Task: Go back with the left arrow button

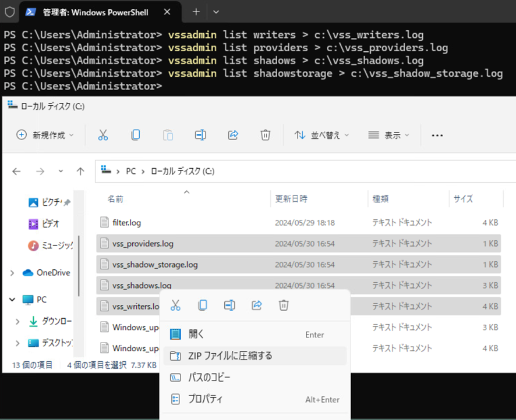Action: [16, 171]
